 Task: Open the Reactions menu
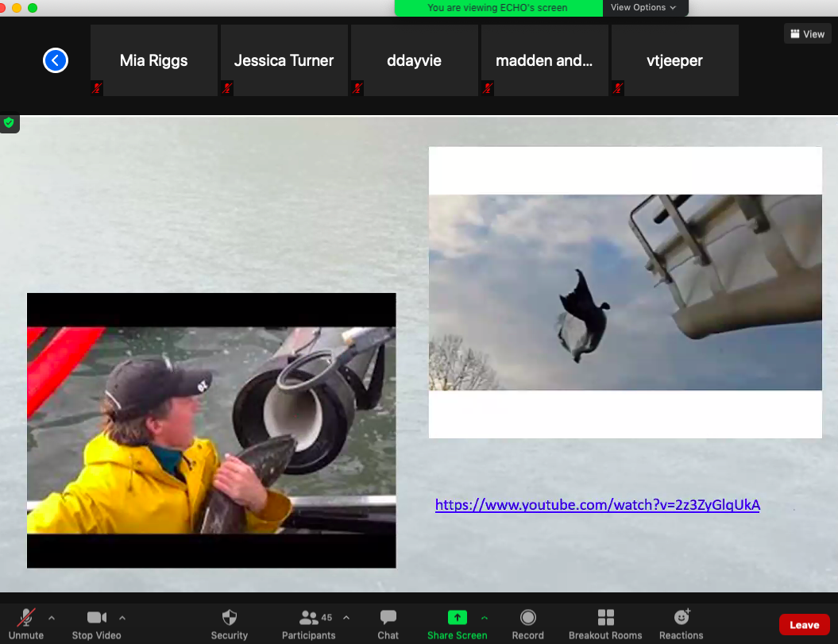coord(681,623)
